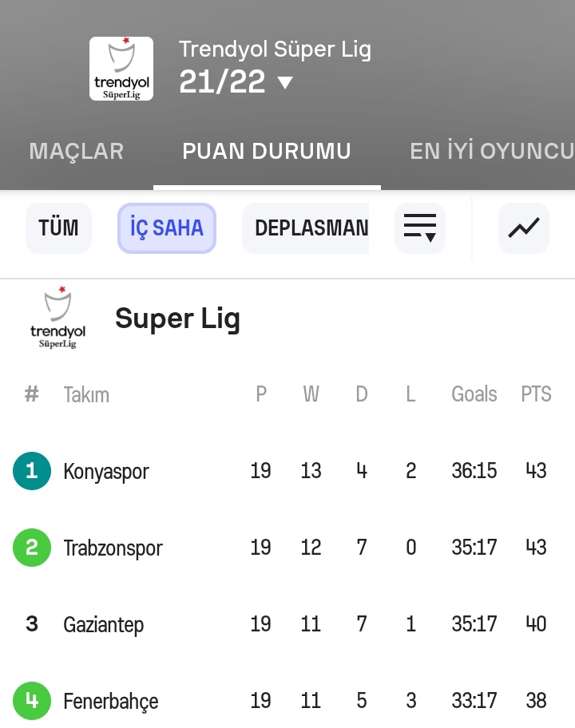Tap Trabzonspor's green rank 2 badge
The width and height of the screenshot is (575, 728).
coord(32,548)
